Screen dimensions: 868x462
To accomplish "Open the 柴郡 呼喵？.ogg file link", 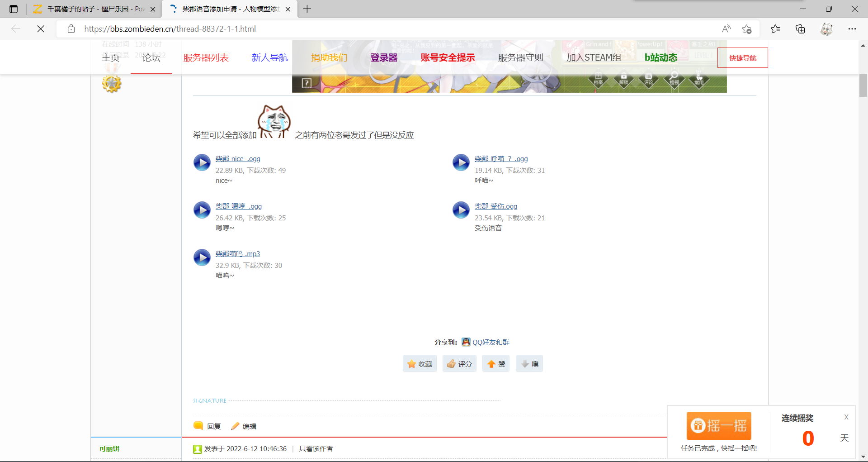I will click(x=501, y=159).
